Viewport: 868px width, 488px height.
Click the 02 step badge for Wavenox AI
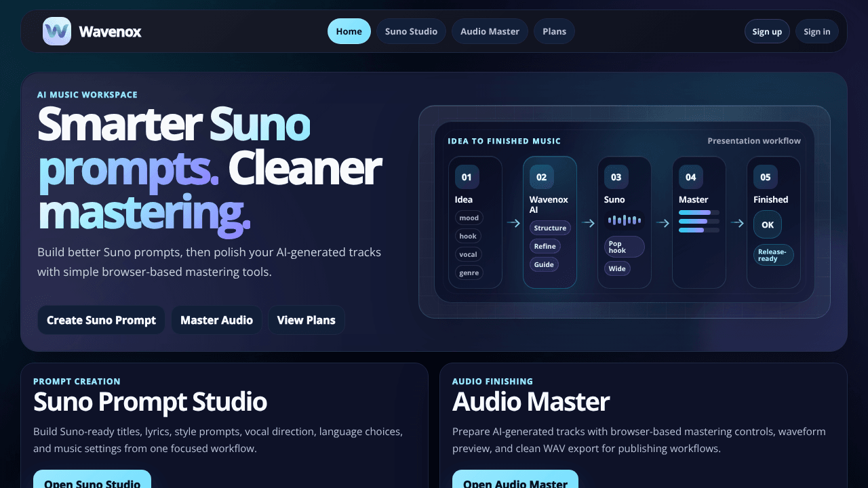[x=541, y=177]
